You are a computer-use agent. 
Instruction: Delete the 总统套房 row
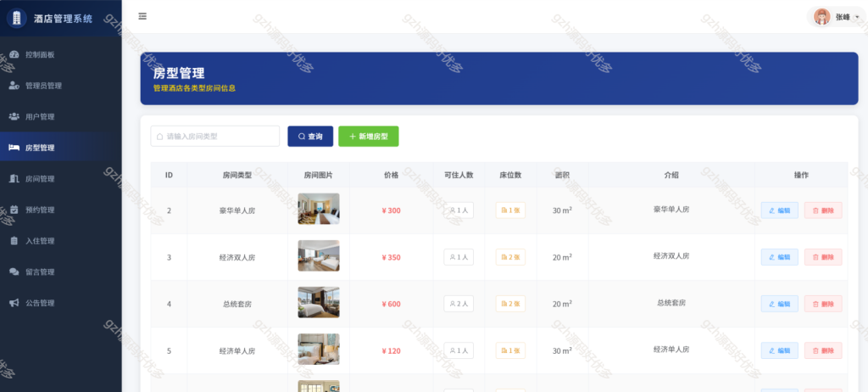[823, 303]
